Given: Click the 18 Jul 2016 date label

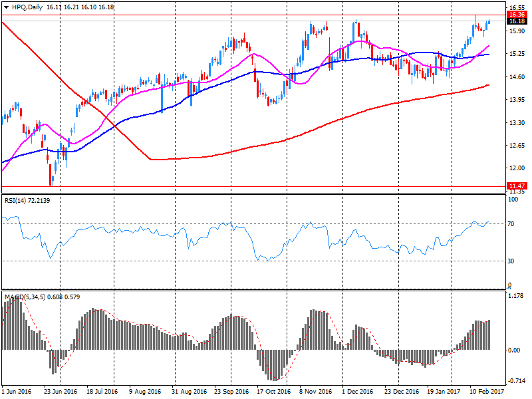Looking at the screenshot, I should pyautogui.click(x=102, y=391).
